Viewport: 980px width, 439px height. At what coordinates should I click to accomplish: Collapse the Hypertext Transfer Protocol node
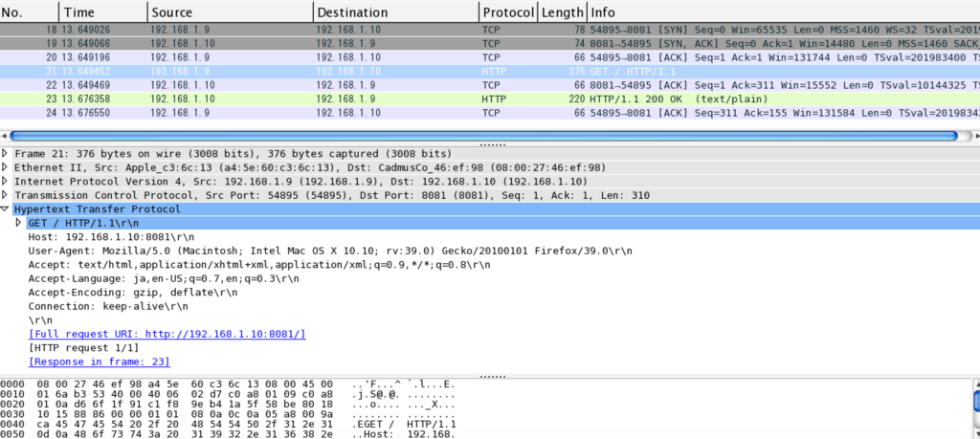click(x=6, y=209)
